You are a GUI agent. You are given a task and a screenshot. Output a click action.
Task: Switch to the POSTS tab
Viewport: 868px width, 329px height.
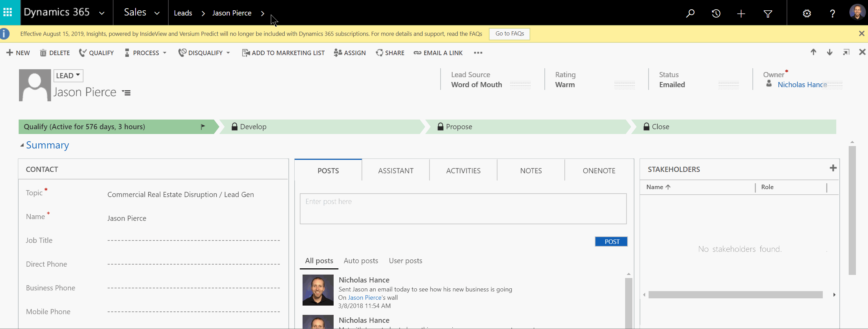(x=328, y=171)
